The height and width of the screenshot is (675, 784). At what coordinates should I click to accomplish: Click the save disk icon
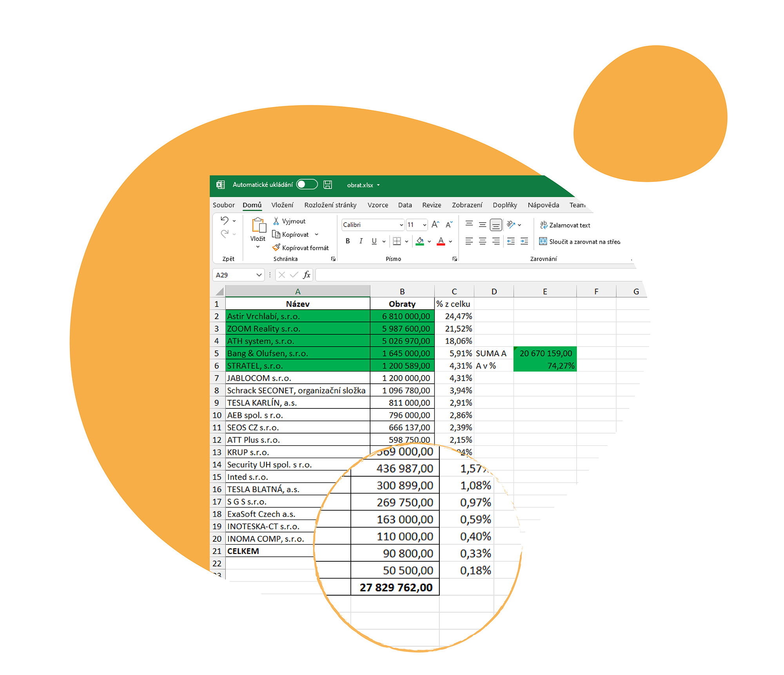328,185
